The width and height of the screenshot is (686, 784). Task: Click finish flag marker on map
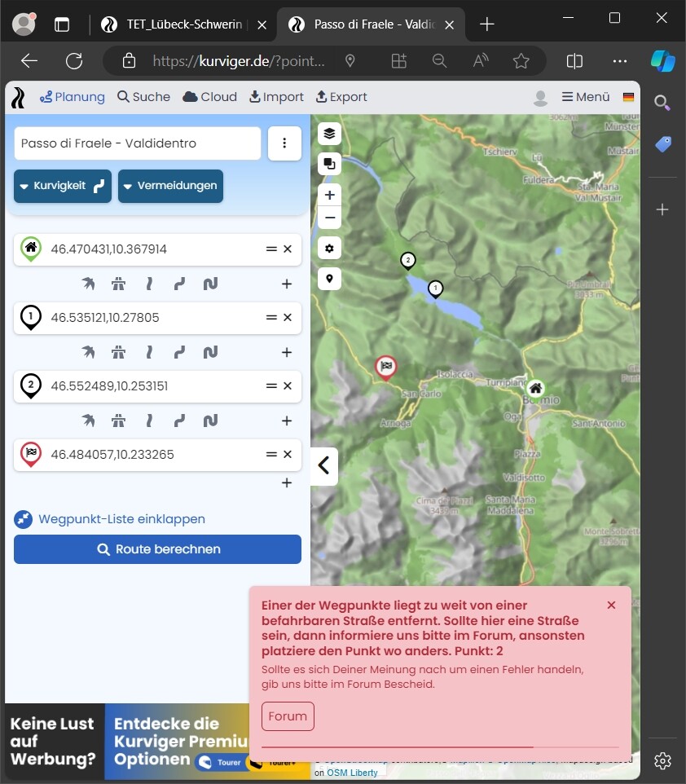(386, 367)
